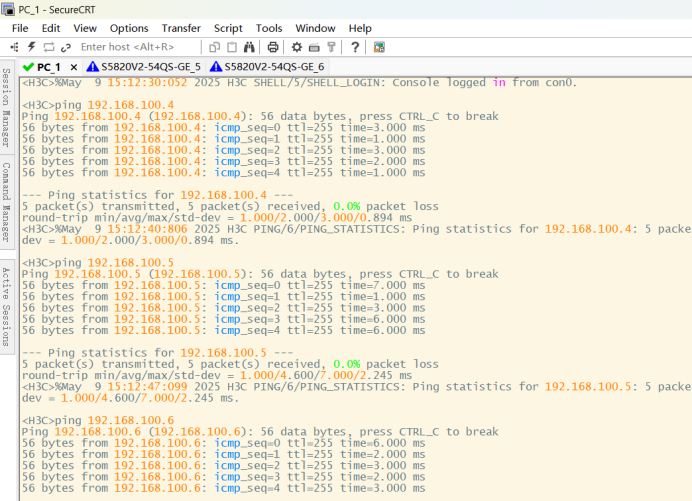Open Find with the binoculars icon

point(250,47)
